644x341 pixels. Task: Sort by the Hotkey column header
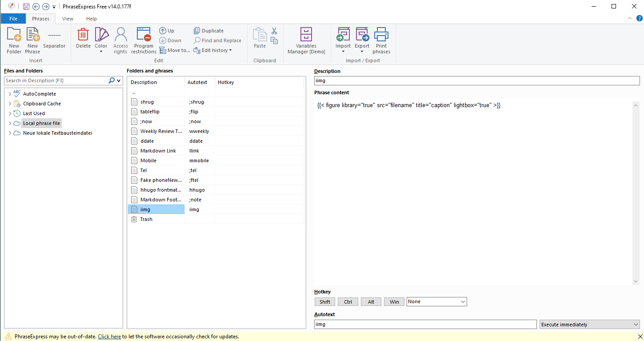[259, 82]
